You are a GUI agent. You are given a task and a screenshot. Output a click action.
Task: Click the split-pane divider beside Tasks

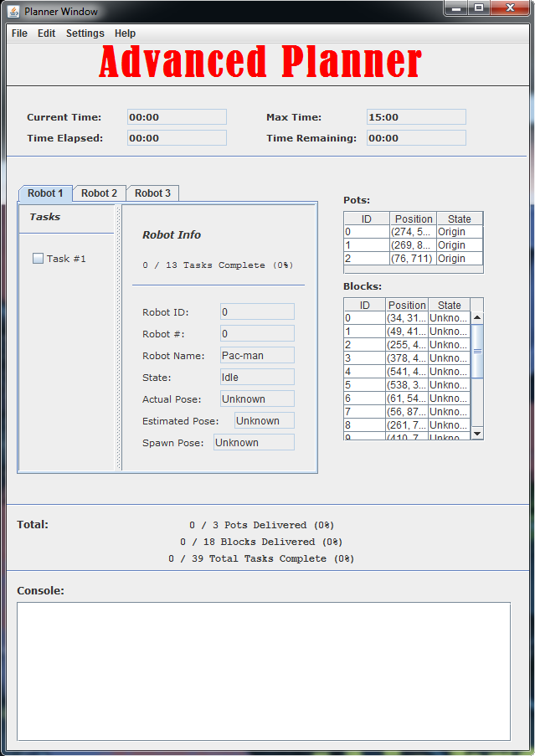(119, 337)
